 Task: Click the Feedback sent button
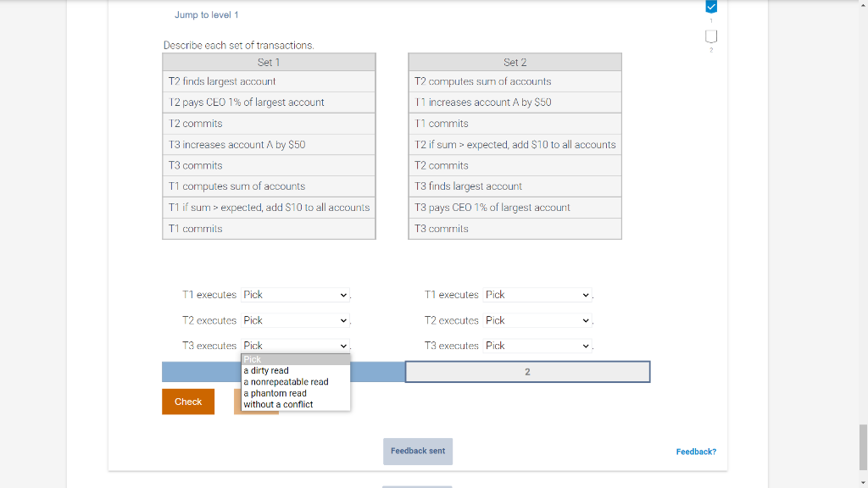click(x=417, y=451)
